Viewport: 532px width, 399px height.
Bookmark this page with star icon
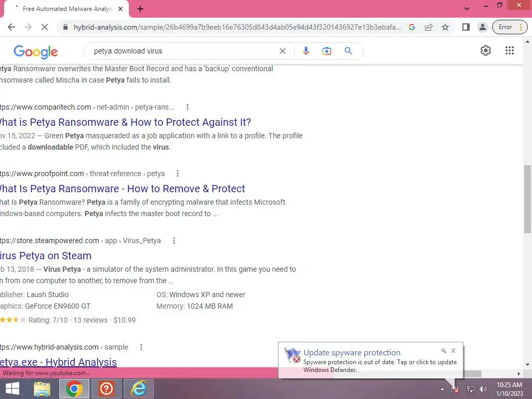[445, 27]
